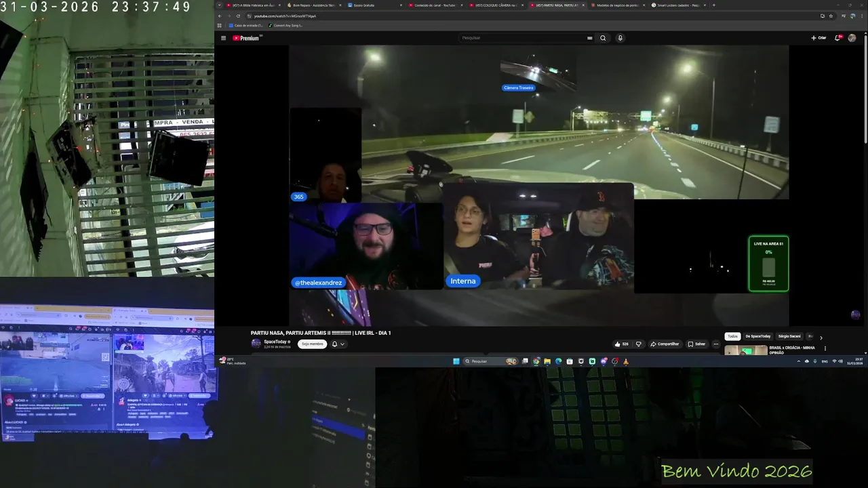
Task: Expand hidden system tray icons chevron
Action: coord(799,361)
